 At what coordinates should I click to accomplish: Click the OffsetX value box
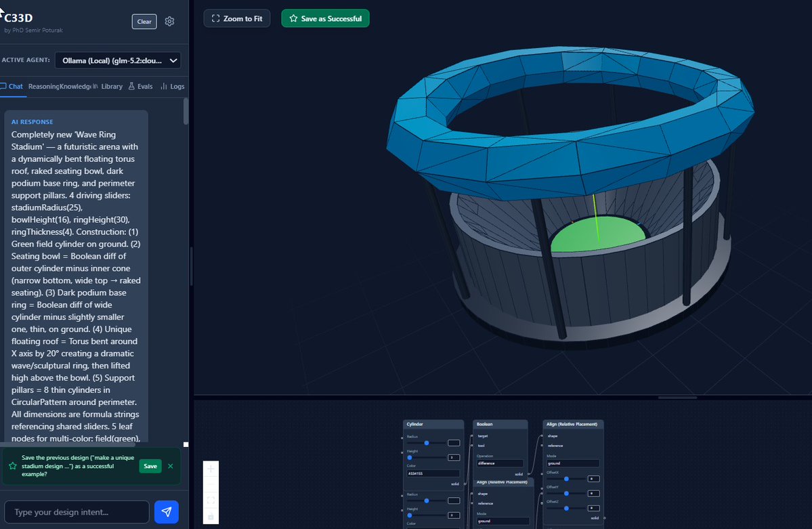(594, 479)
